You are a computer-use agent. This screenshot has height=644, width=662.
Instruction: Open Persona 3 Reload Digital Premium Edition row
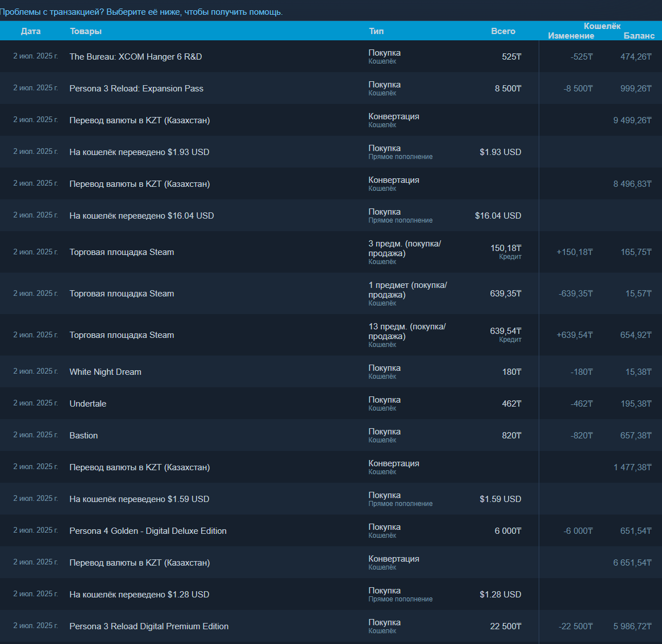click(x=331, y=626)
